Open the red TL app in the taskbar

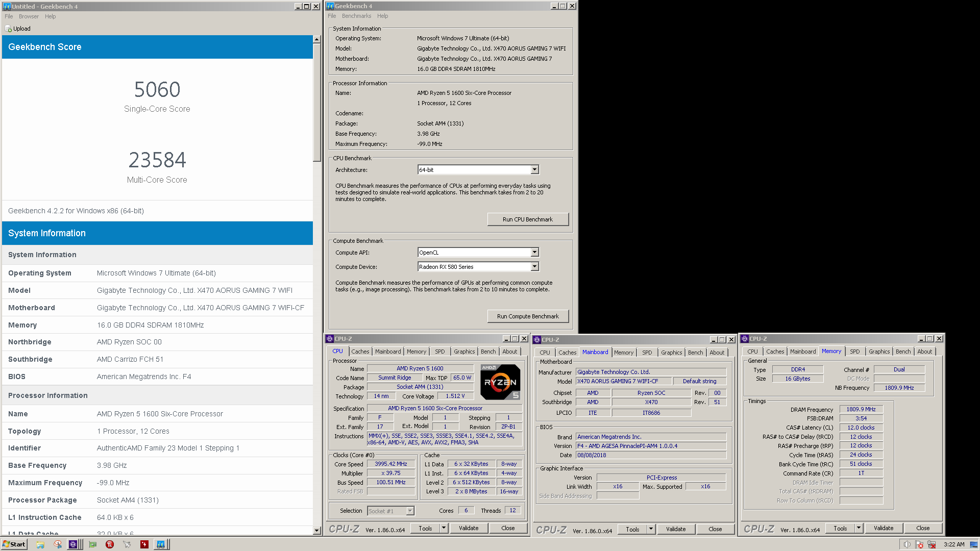(x=109, y=544)
